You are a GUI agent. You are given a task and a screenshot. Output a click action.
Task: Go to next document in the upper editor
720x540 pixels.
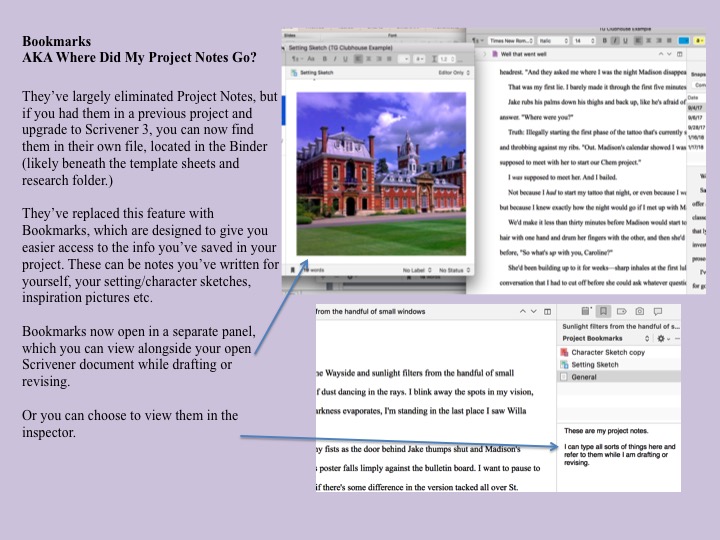(x=669, y=54)
